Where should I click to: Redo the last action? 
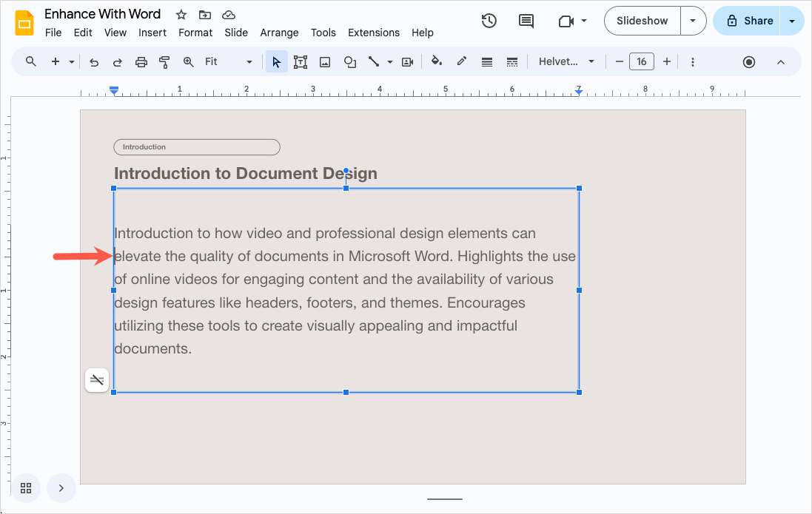(x=118, y=62)
